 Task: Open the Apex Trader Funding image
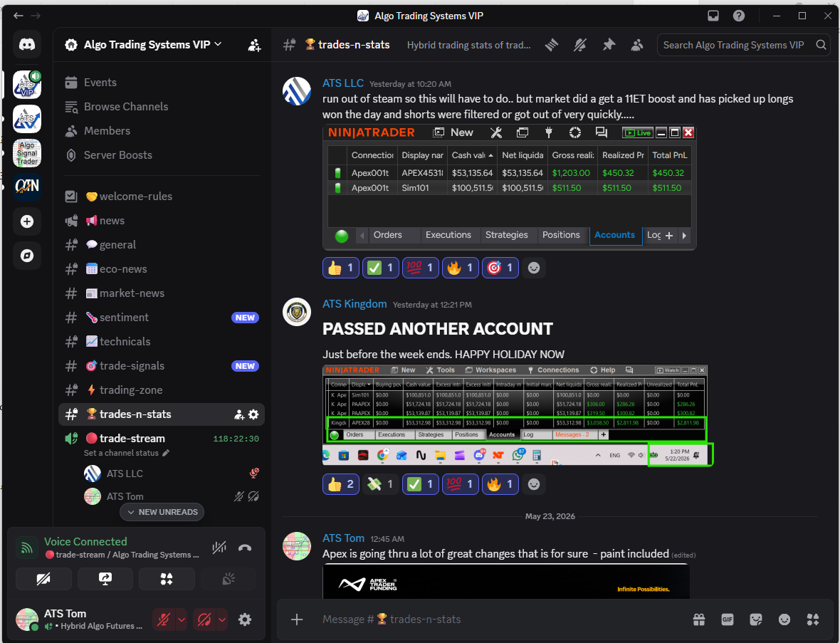(505, 582)
